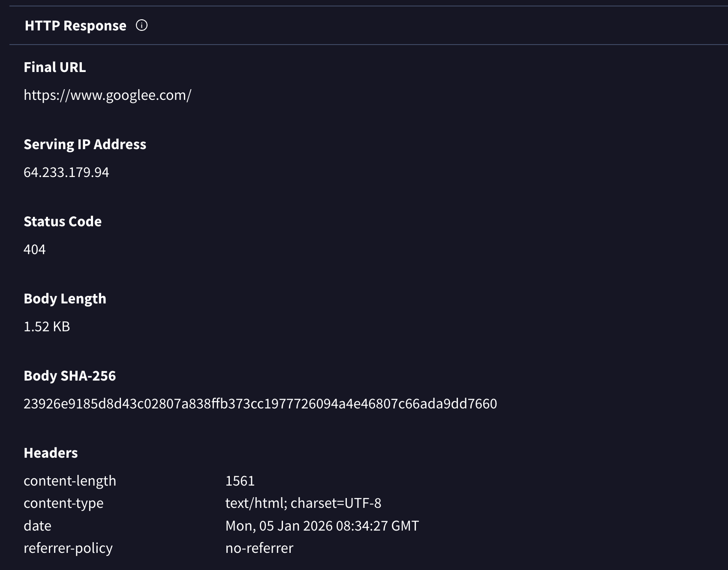The image size is (728, 570).
Task: Click the content-length header name
Action: pyautogui.click(x=70, y=481)
